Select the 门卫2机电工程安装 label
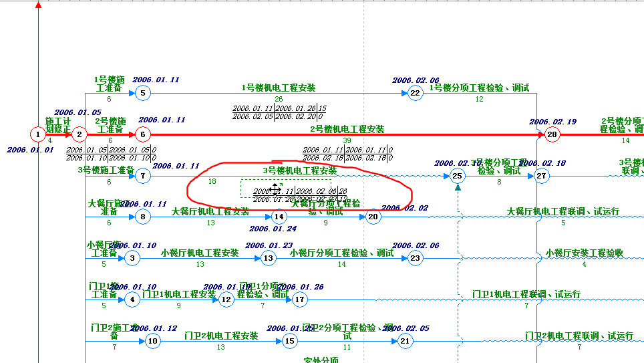Screen dimensions: 644x363 click(x=221, y=336)
